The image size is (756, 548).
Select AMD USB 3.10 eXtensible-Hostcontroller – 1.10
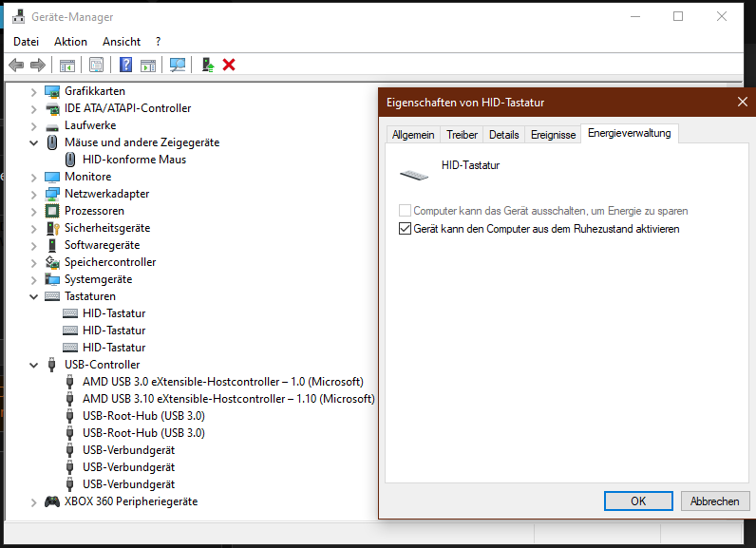click(229, 399)
